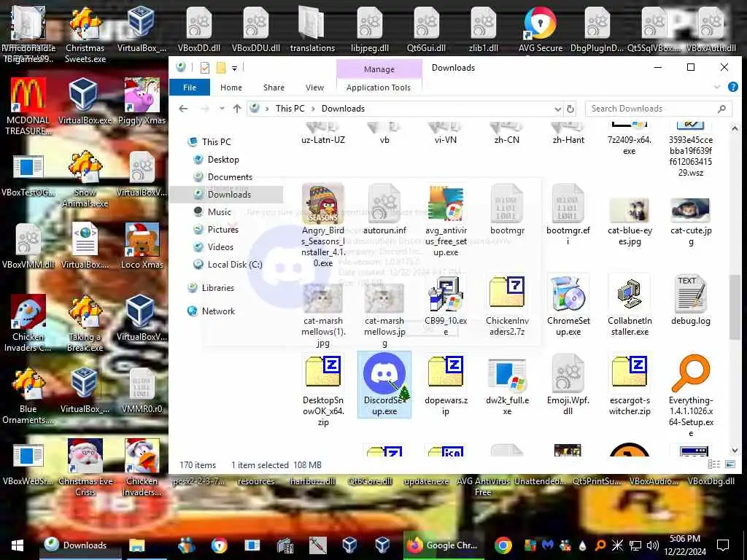Select Music in navigation pane

tap(219, 212)
